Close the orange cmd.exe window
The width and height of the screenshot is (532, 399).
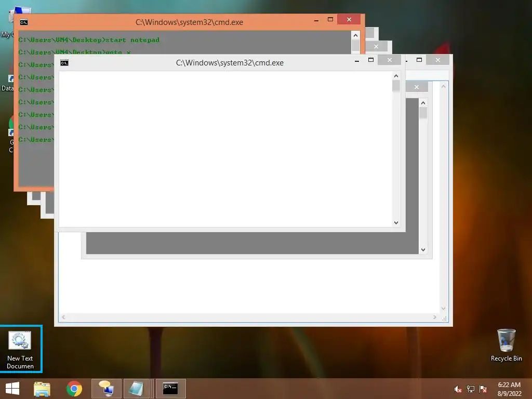tap(349, 19)
